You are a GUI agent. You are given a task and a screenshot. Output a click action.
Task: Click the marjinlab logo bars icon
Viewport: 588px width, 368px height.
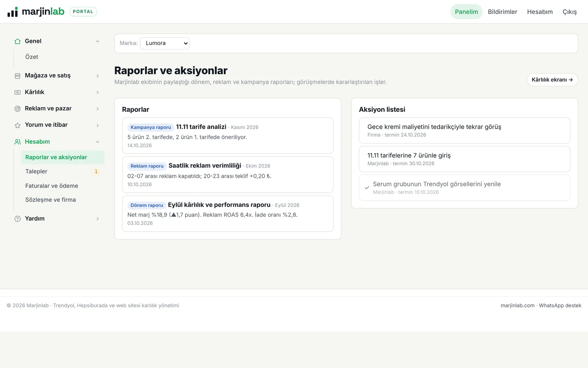12,12
